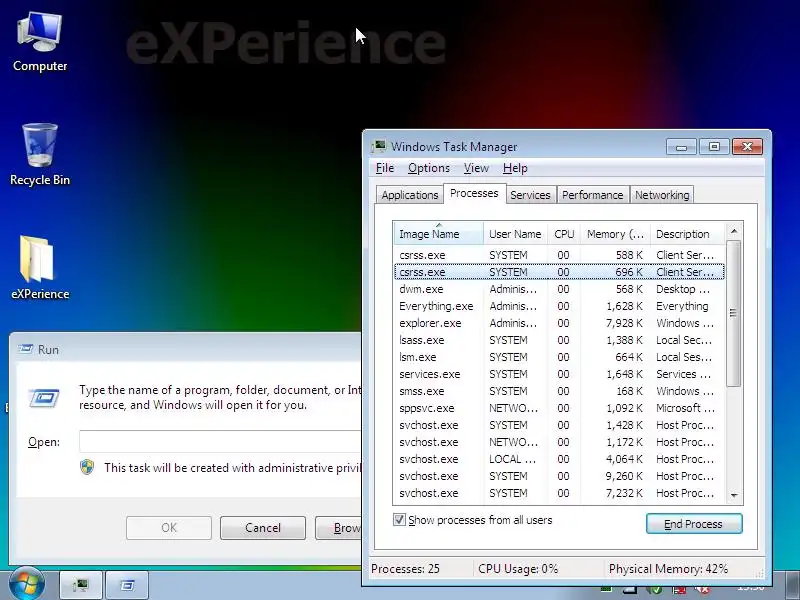The width and height of the screenshot is (800, 600).
Task: Open the View menu
Action: tap(476, 168)
